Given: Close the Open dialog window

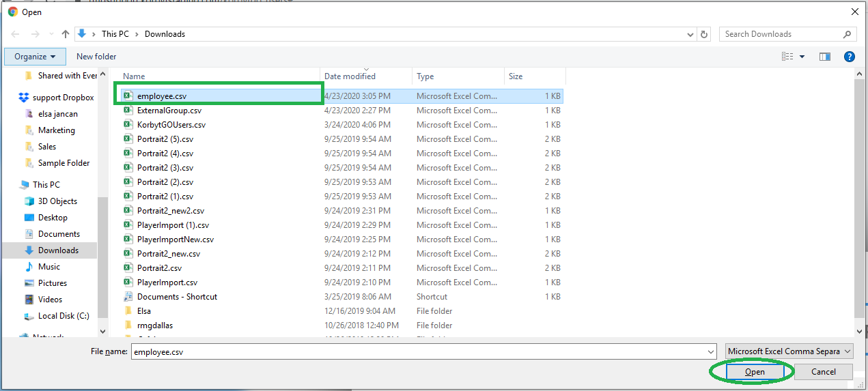Looking at the screenshot, I should point(854,12).
